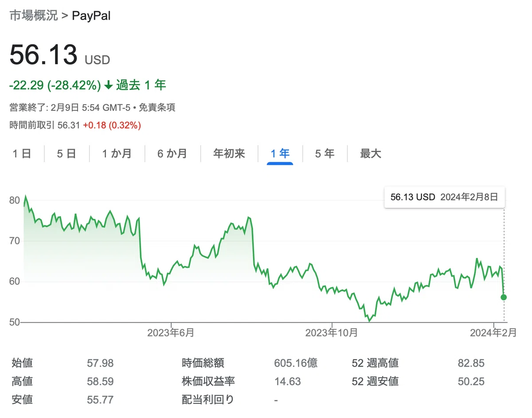The image size is (532, 418).
Task: Click the 56.13 USD chart tooltip
Action: click(444, 197)
